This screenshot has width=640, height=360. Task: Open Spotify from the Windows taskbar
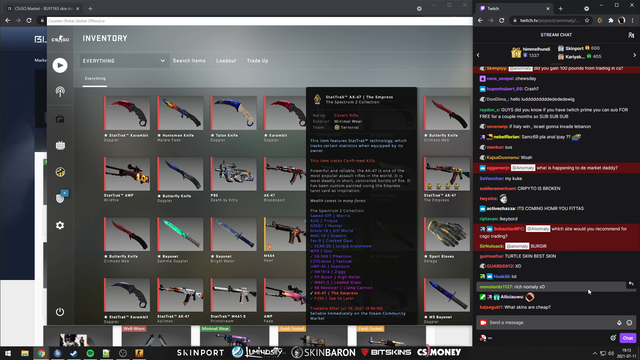pos(90,353)
